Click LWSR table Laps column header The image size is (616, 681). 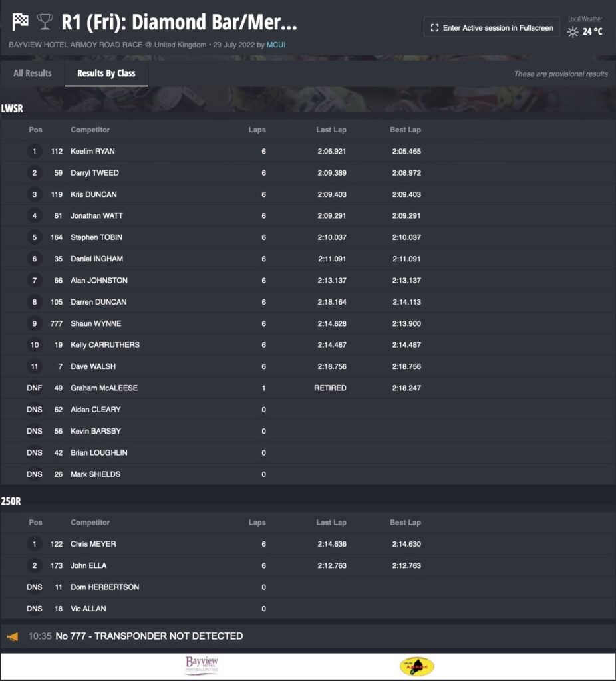[x=257, y=130]
